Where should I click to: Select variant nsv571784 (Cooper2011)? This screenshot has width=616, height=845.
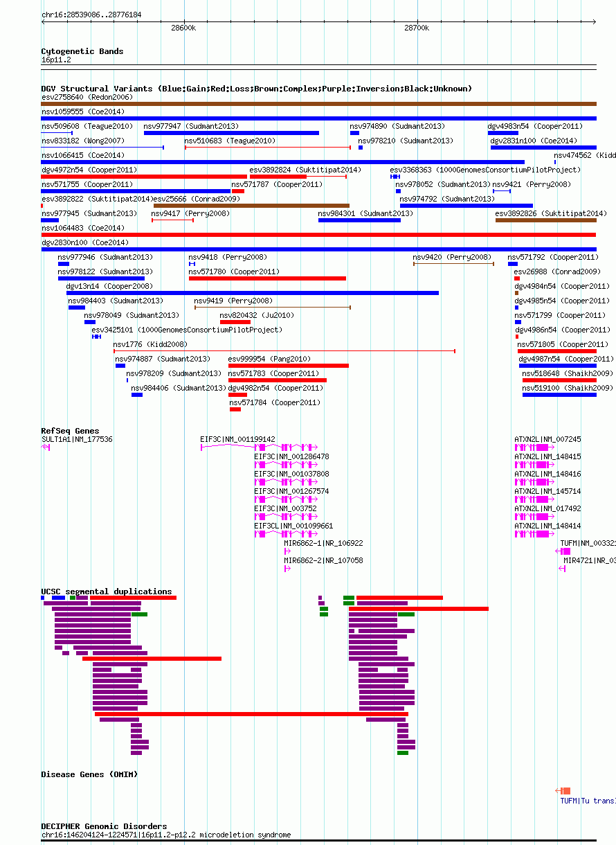point(275,402)
